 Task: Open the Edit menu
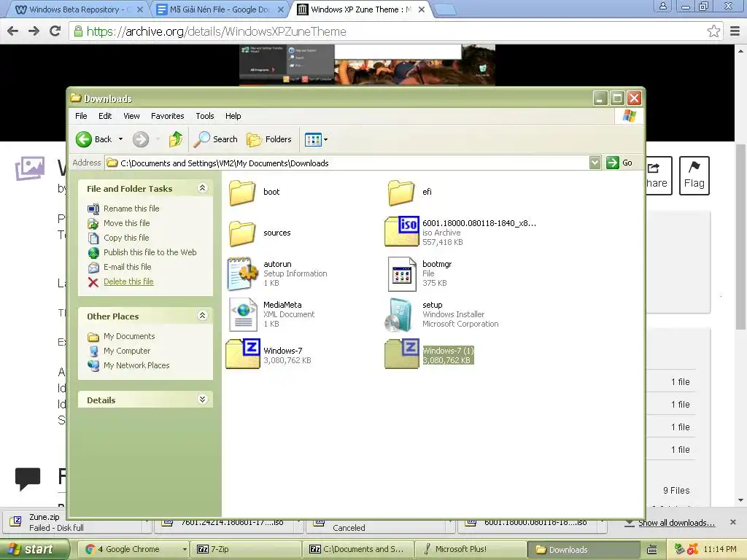coord(105,116)
